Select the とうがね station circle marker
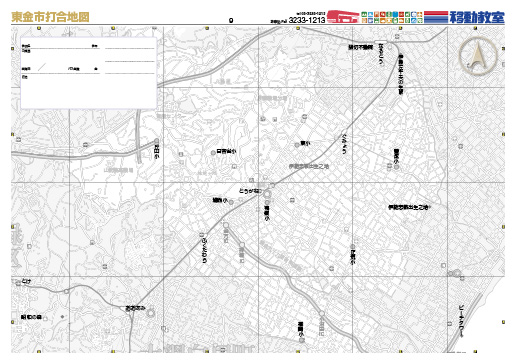This screenshot has height=364, width=516. tap(267, 194)
